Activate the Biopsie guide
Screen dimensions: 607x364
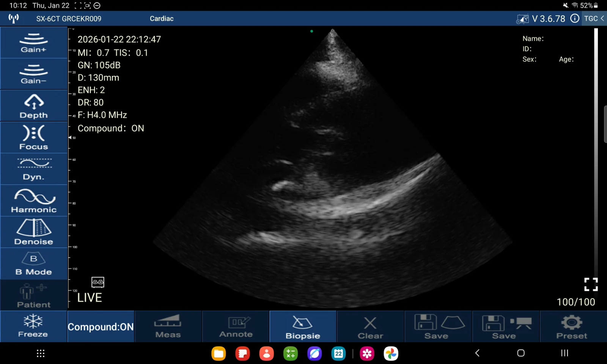click(x=303, y=326)
